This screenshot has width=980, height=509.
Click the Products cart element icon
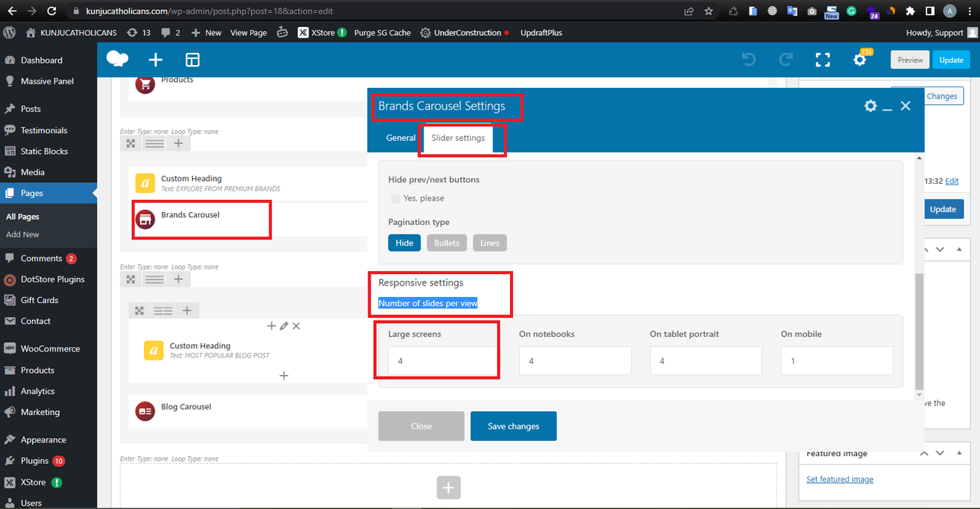[x=145, y=84]
